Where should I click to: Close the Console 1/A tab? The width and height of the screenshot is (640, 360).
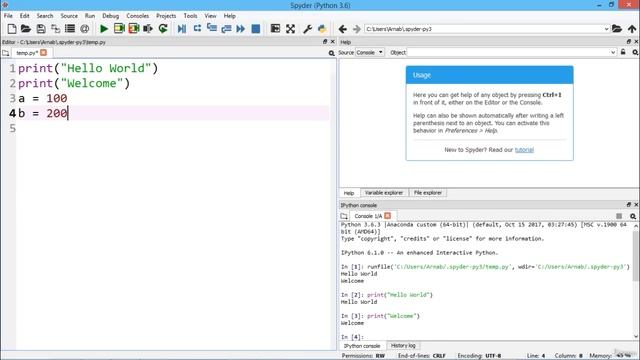point(387,216)
